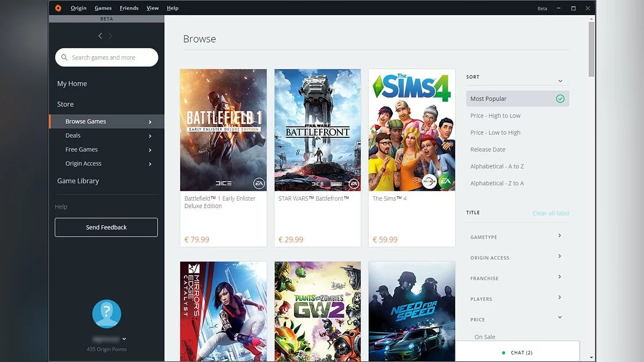
Task: Open Free Games in sidebar
Action: [x=82, y=150]
